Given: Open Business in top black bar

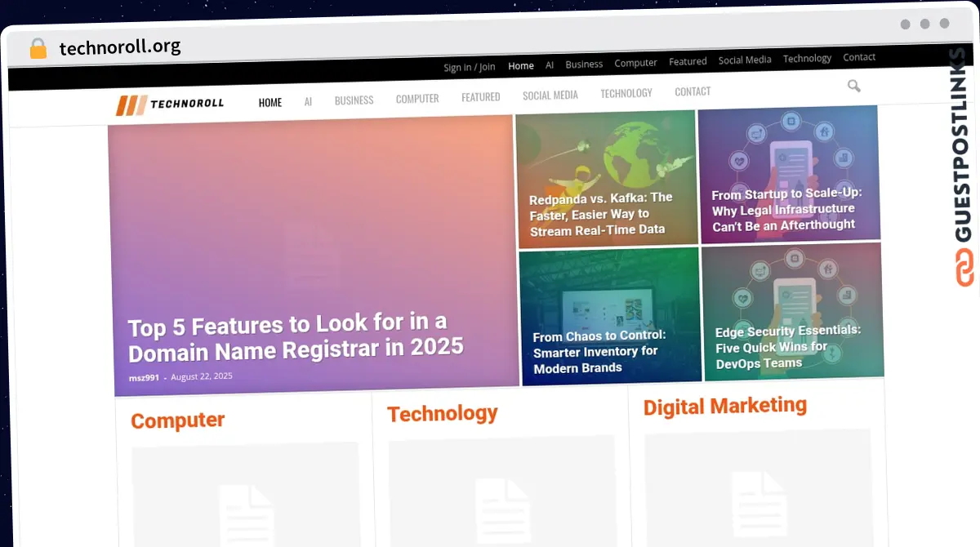Looking at the screenshot, I should (584, 64).
